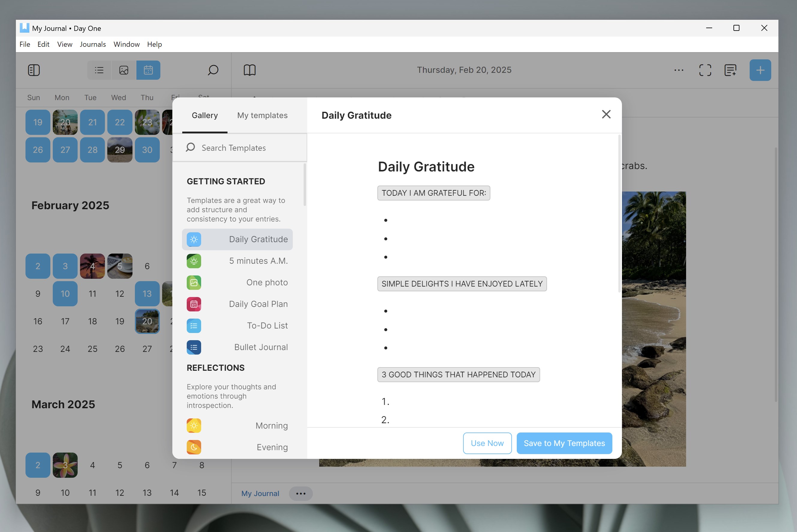The width and height of the screenshot is (797, 532).
Task: Switch to media view in the sidebar
Action: point(123,70)
